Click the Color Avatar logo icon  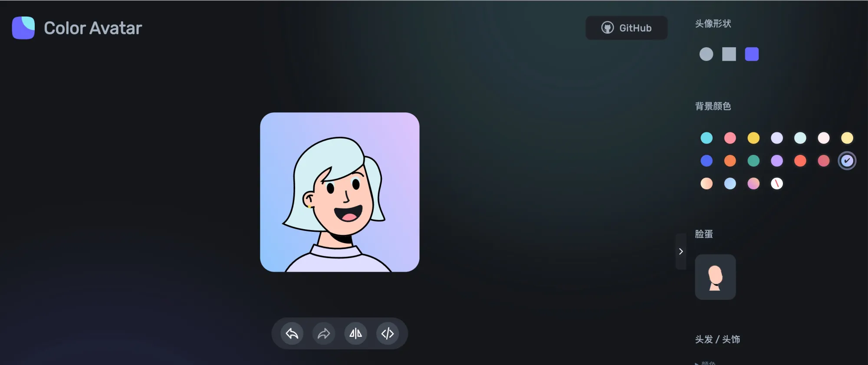(23, 28)
